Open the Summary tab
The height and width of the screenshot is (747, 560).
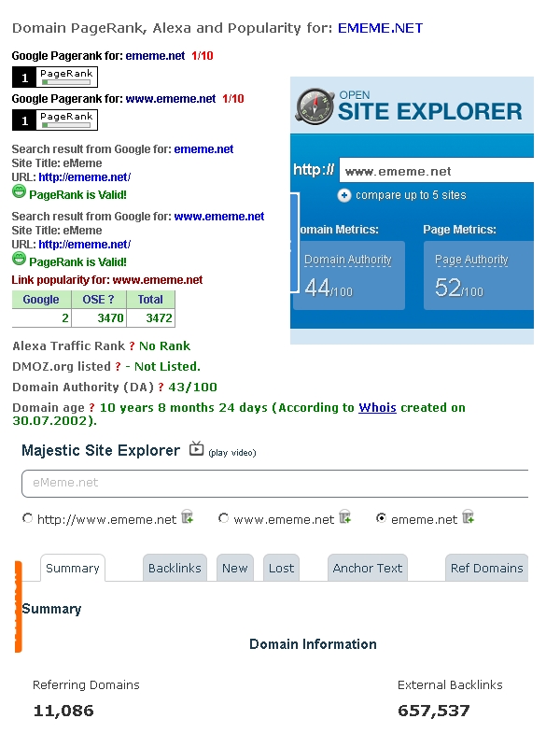pos(73,568)
